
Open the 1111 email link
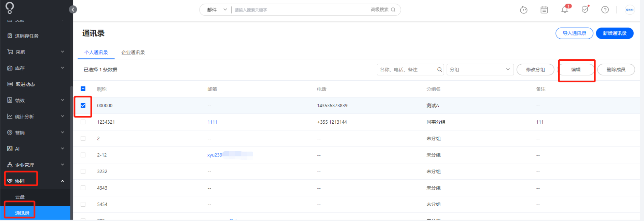click(x=213, y=122)
